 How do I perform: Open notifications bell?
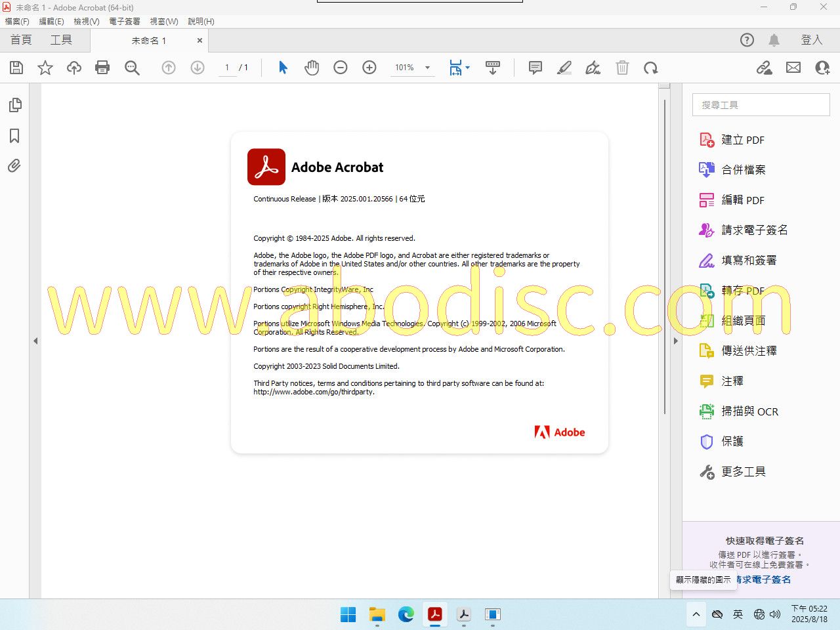pos(774,40)
